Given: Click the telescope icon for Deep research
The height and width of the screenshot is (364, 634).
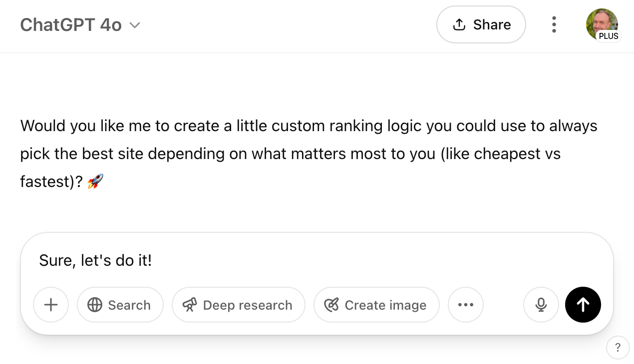Looking at the screenshot, I should tap(189, 305).
